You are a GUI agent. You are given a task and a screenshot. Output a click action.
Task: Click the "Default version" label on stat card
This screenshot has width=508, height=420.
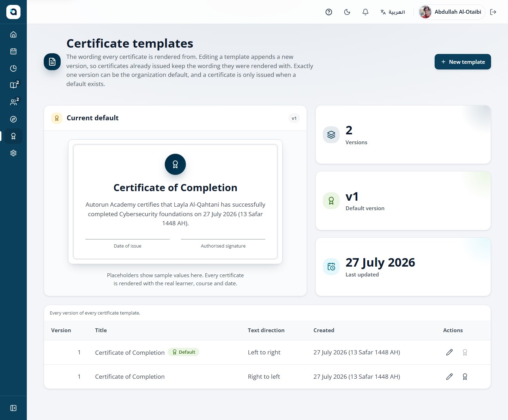click(365, 208)
